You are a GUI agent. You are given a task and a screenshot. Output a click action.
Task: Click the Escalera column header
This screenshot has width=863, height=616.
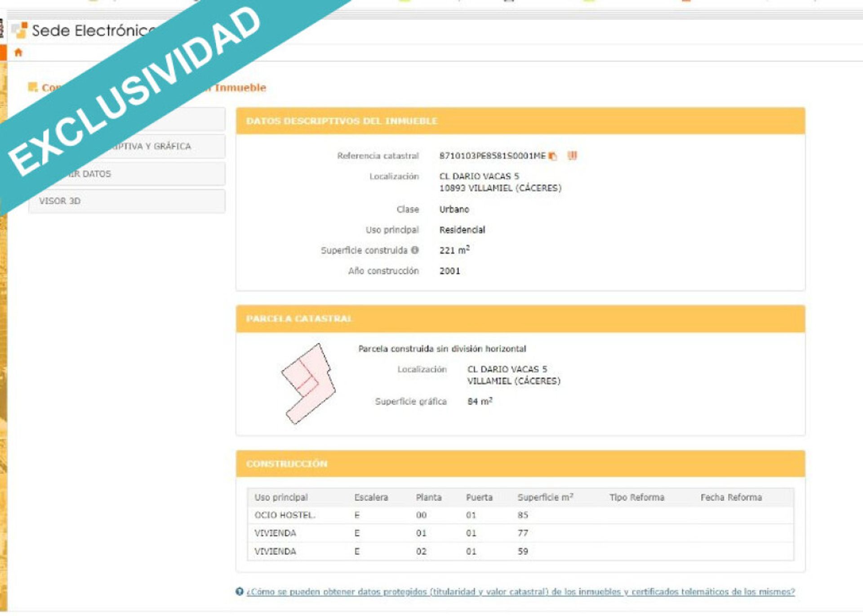(371, 497)
